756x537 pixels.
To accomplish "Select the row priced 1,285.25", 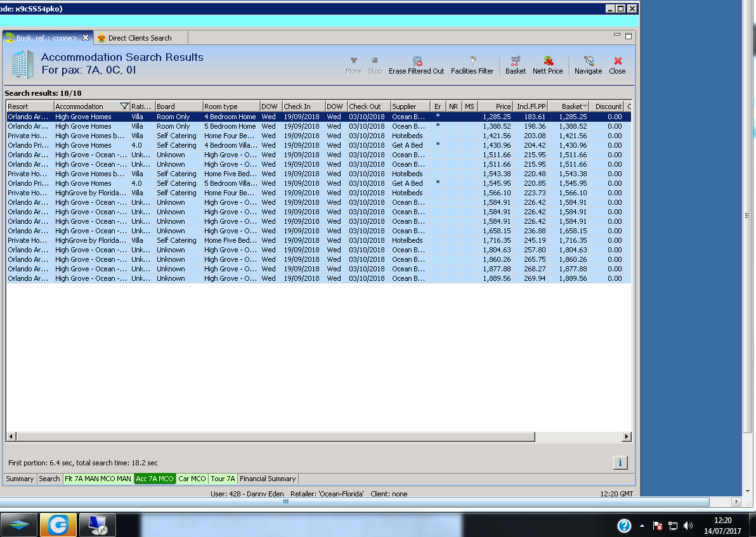I will point(318,117).
